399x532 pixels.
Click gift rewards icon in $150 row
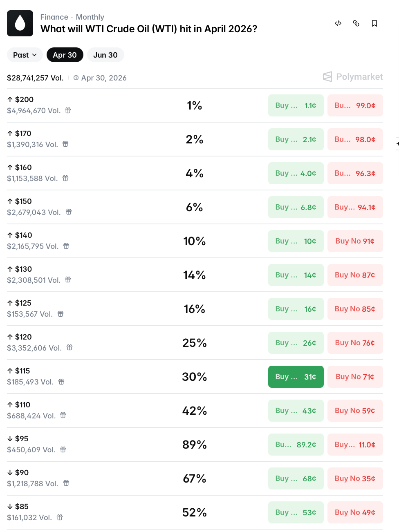(x=69, y=212)
